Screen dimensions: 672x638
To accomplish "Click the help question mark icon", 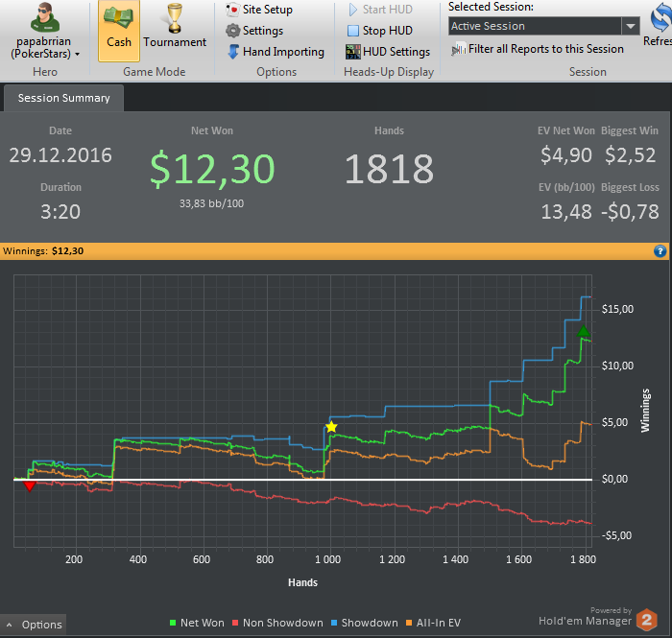I will point(660,251).
